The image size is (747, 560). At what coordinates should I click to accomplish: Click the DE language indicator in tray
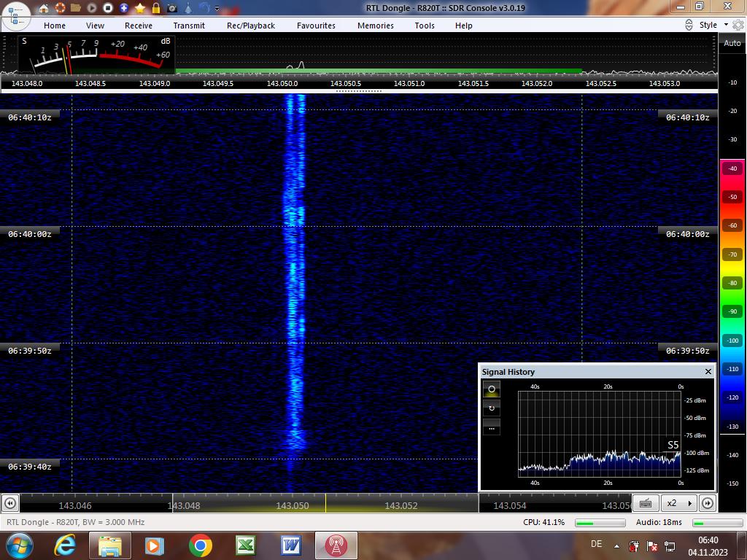click(x=596, y=544)
